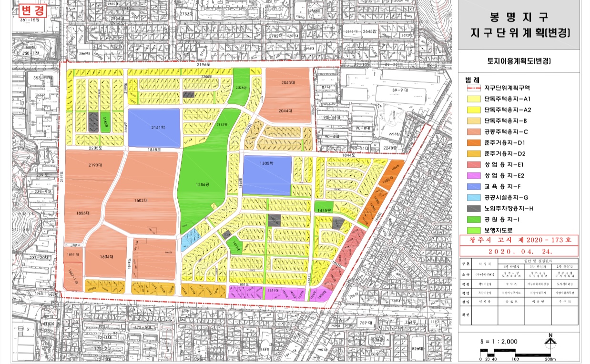
Task: Click the S = 1 : 2,000 scale text
Action: tap(499, 341)
